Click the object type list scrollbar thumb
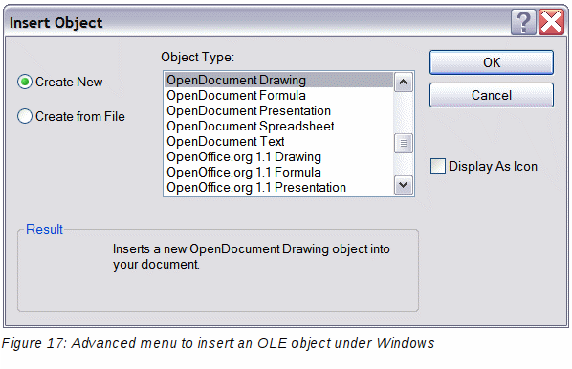Viewport: 572px width, 369px height. 403,143
